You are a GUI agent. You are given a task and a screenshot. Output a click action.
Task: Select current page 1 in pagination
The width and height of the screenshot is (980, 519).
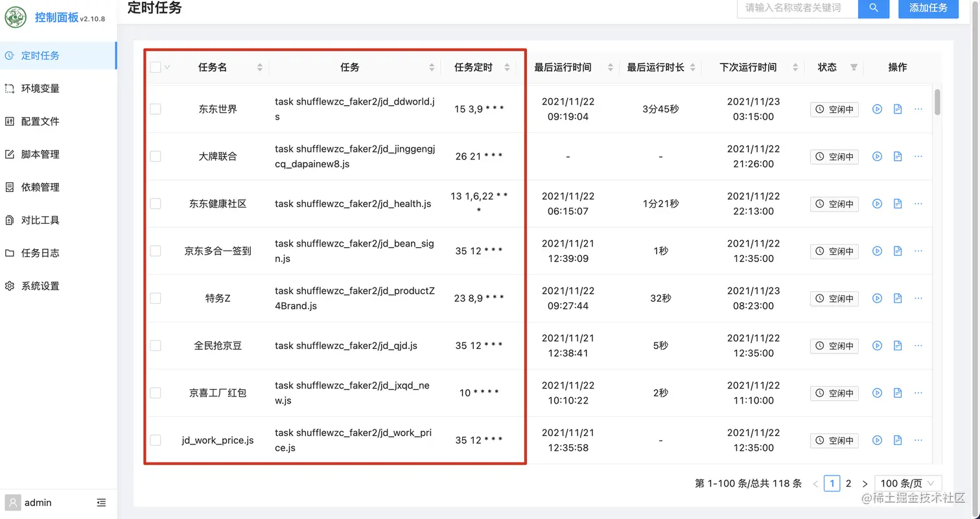pos(832,483)
